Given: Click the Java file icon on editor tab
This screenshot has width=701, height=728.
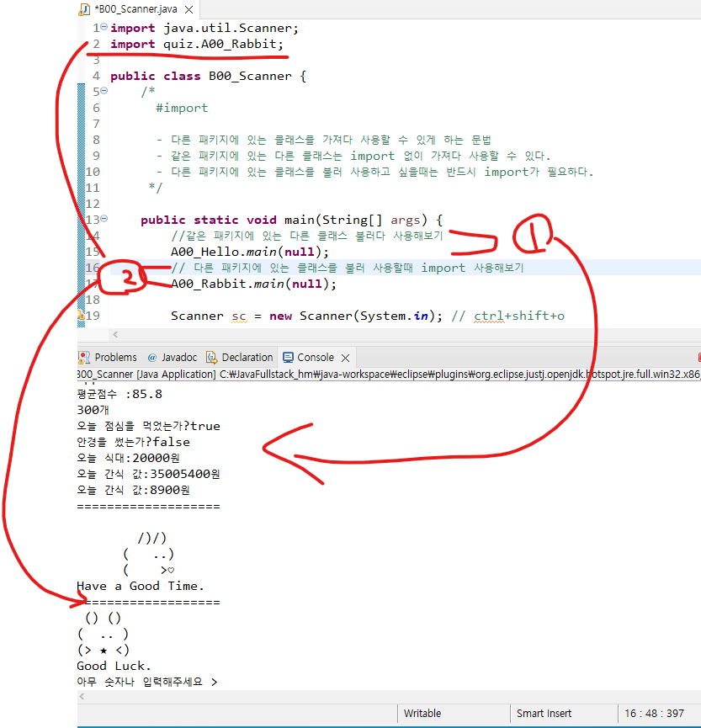Looking at the screenshot, I should (x=84, y=9).
